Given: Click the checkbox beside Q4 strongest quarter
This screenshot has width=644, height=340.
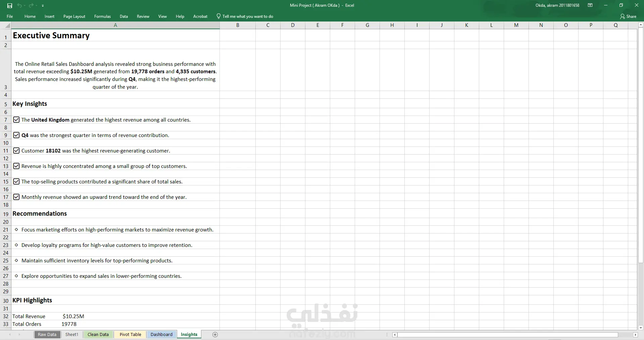Looking at the screenshot, I should click(x=16, y=135).
